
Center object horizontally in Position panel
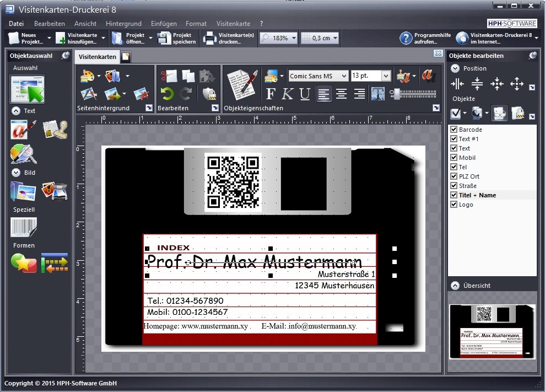tap(457, 84)
